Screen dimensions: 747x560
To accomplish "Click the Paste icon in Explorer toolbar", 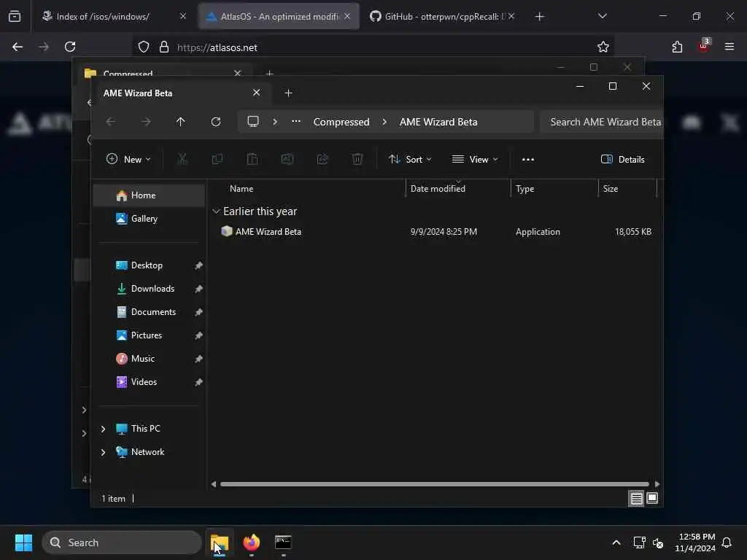I will coord(252,159).
